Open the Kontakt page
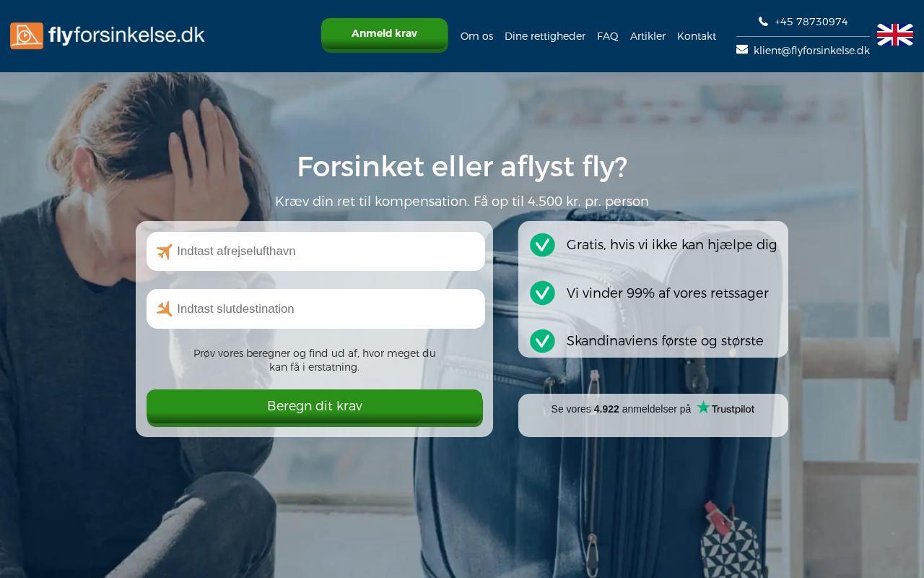The image size is (924, 578). tap(697, 36)
